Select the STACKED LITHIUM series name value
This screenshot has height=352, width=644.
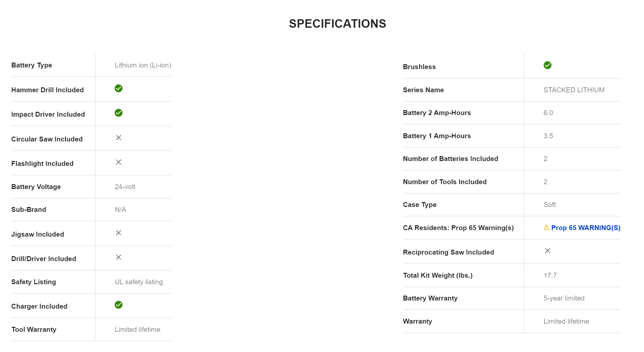pyautogui.click(x=574, y=90)
